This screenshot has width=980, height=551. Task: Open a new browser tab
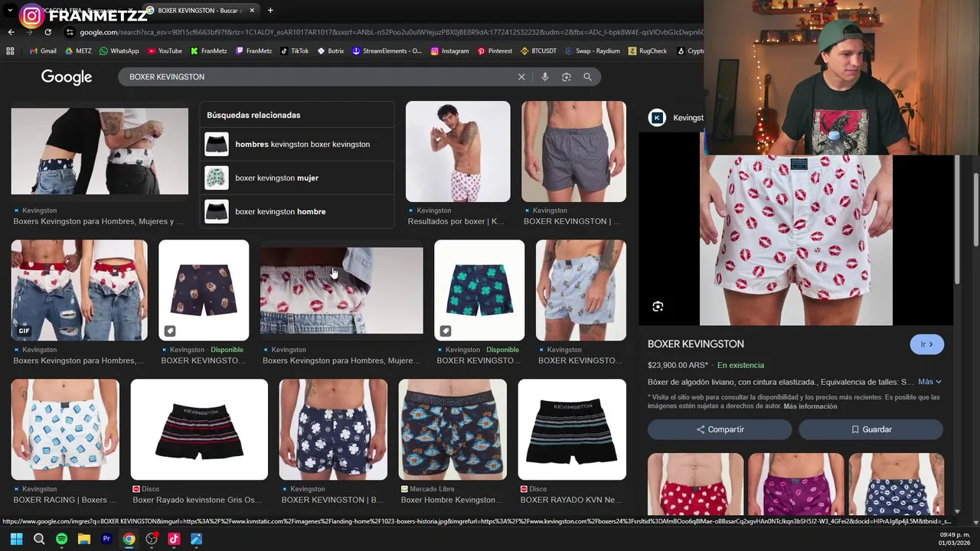(x=270, y=10)
